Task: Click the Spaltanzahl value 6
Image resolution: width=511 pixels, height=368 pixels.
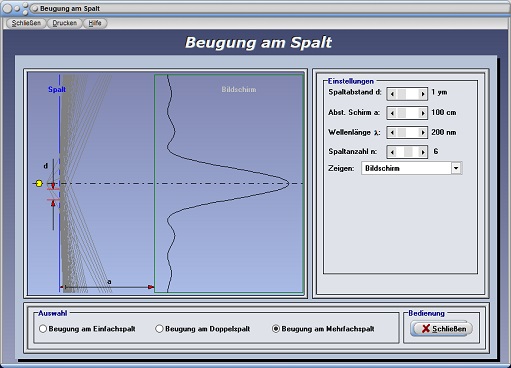Action: (436, 151)
